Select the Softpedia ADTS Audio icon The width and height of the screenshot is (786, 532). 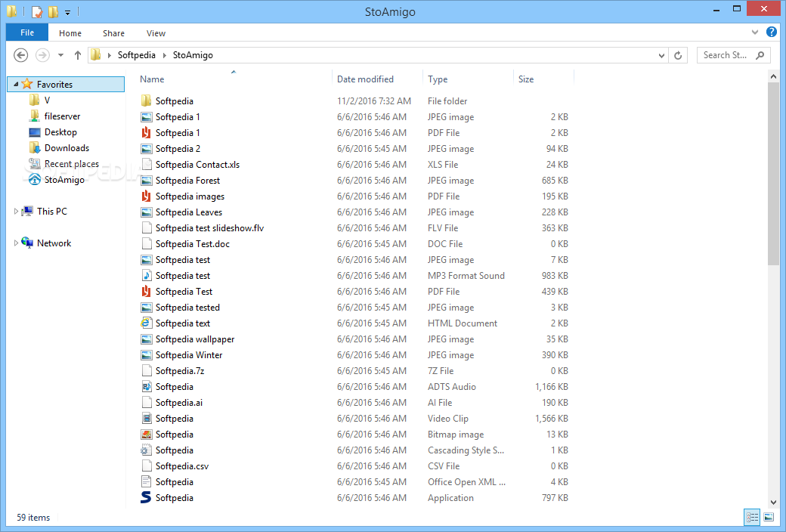(147, 387)
